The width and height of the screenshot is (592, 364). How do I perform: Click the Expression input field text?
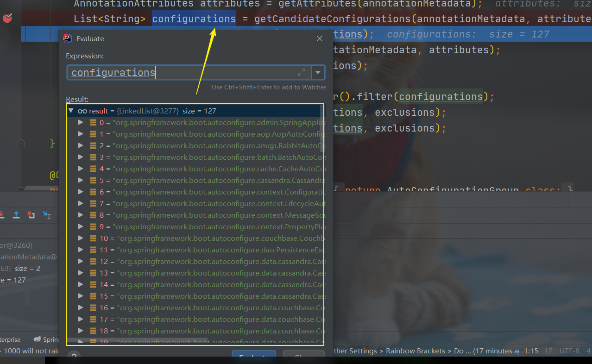(113, 73)
